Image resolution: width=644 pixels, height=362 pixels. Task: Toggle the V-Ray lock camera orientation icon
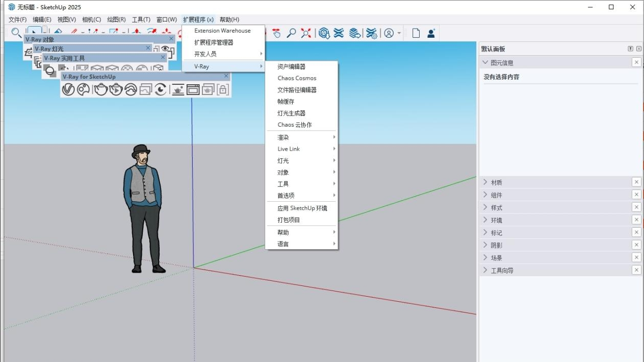[223, 89]
